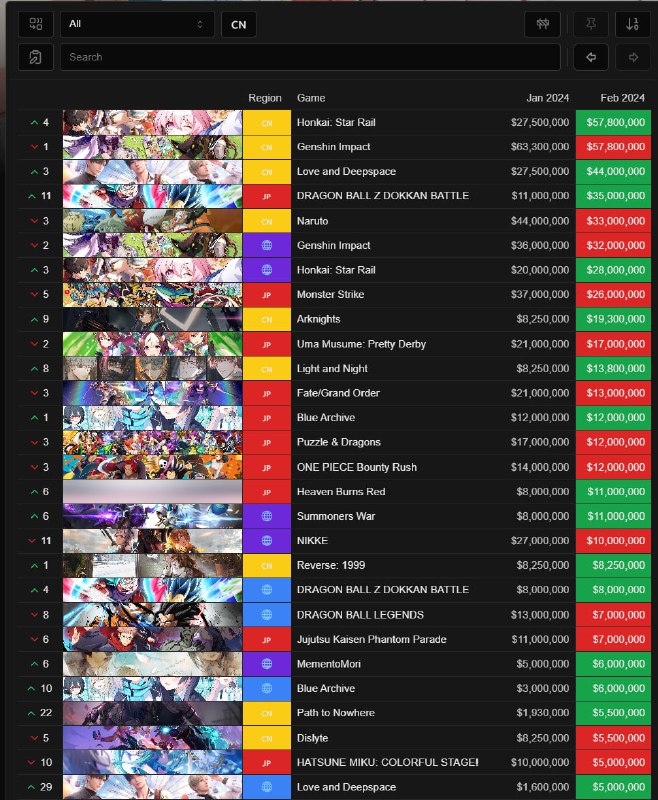The width and height of the screenshot is (658, 800).
Task: Click the Game column header
Action: click(x=311, y=98)
